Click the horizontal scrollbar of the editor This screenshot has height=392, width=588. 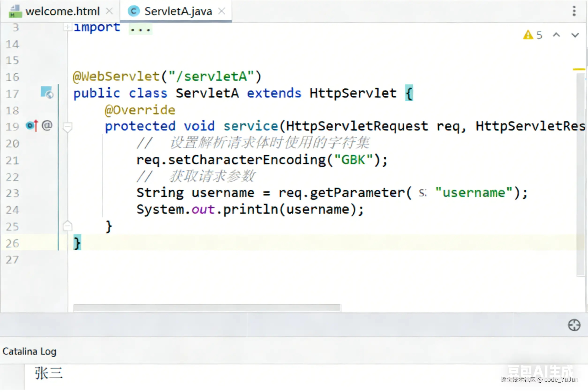(x=207, y=308)
